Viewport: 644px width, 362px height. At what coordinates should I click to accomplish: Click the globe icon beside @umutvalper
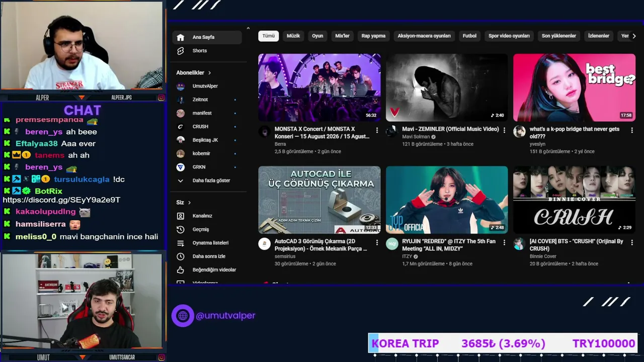point(183,316)
